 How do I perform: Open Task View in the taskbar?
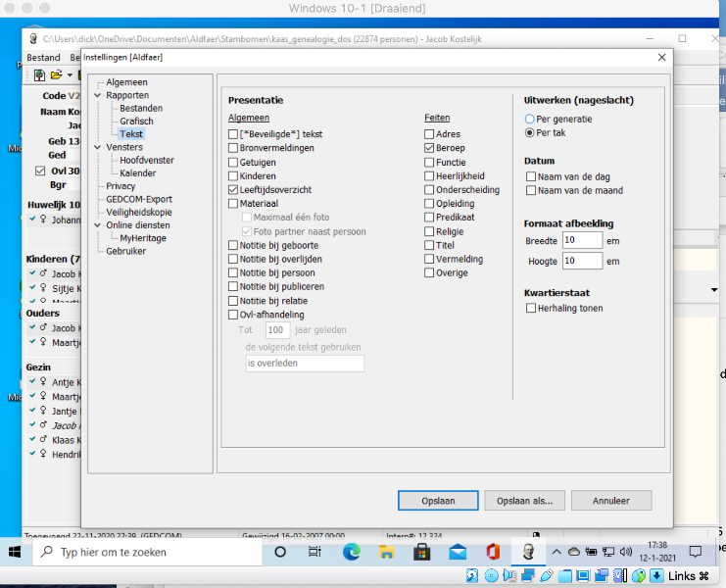click(315, 552)
